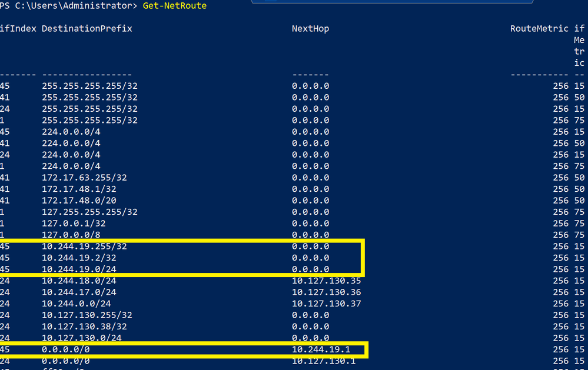Click destination prefix 127.255.255.255/32

click(x=89, y=212)
